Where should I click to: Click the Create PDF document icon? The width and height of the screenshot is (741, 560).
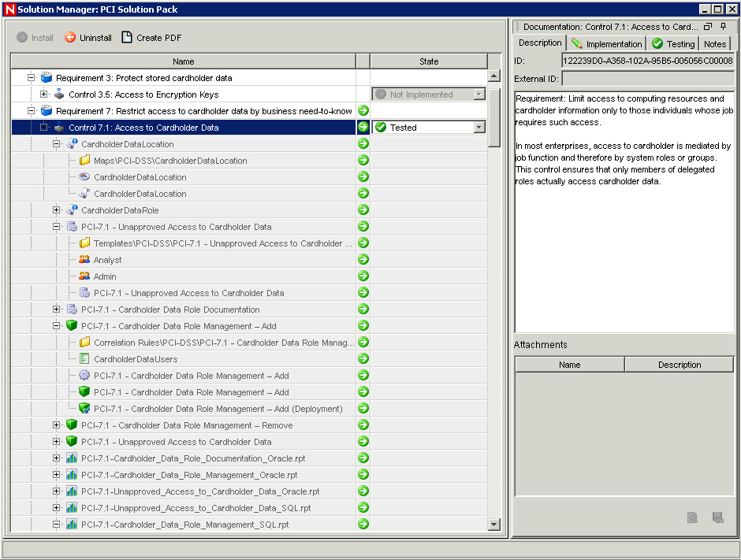tap(127, 38)
